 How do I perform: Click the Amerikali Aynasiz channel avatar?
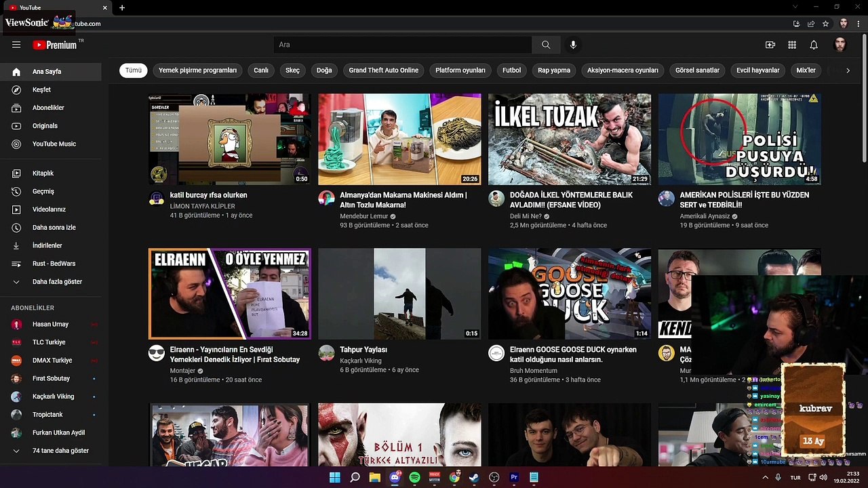pos(667,198)
